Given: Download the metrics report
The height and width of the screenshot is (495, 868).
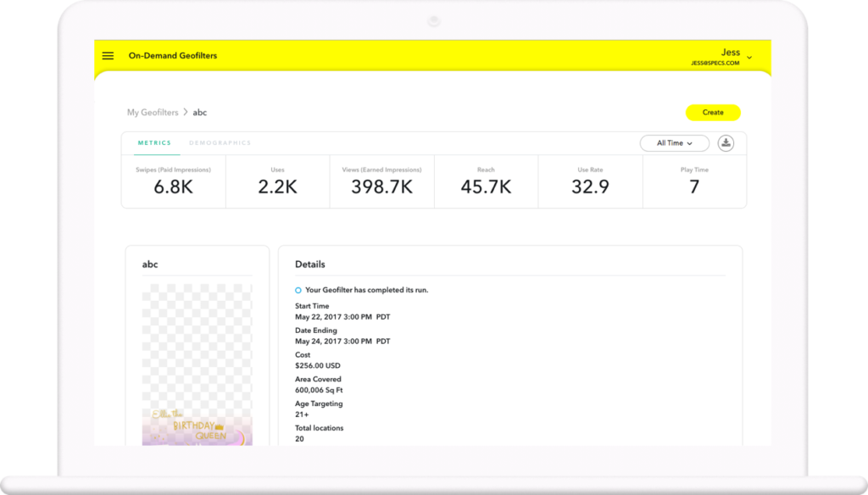Looking at the screenshot, I should 727,143.
